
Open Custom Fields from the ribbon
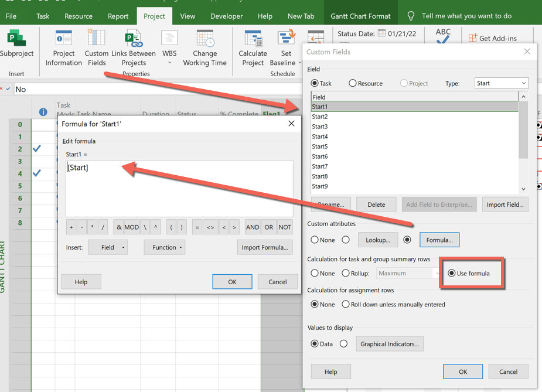click(x=97, y=47)
